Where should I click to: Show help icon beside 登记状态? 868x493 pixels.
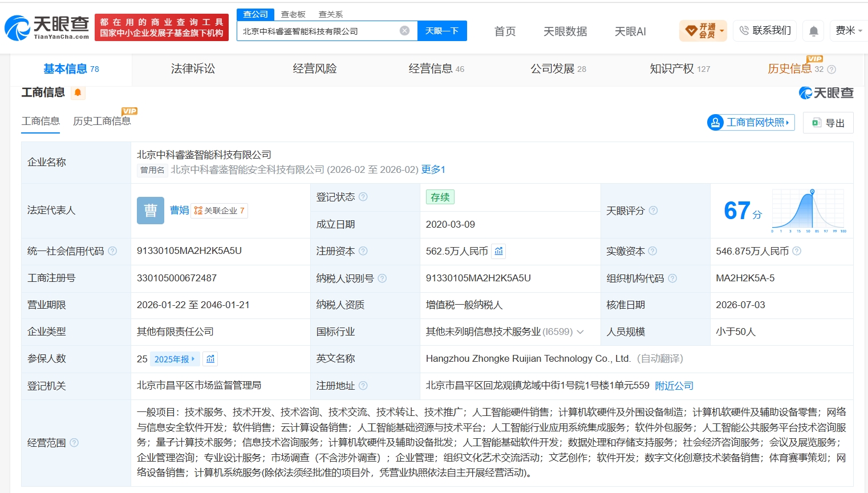coord(363,197)
